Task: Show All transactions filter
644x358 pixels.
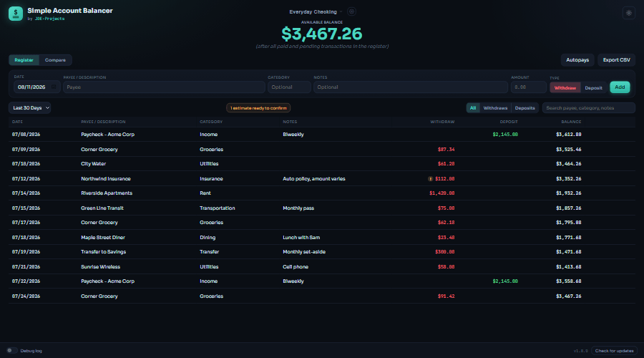Action: pos(473,107)
